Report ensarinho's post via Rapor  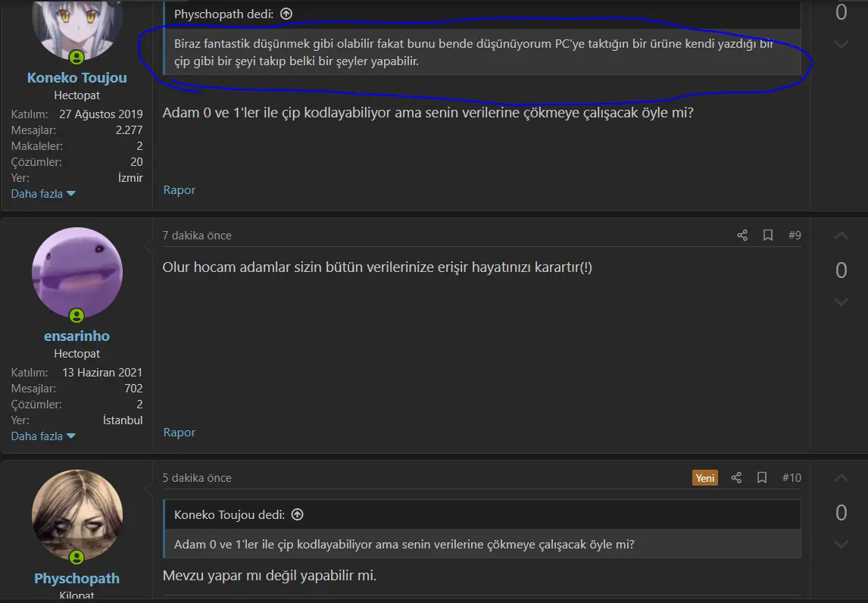click(x=180, y=433)
